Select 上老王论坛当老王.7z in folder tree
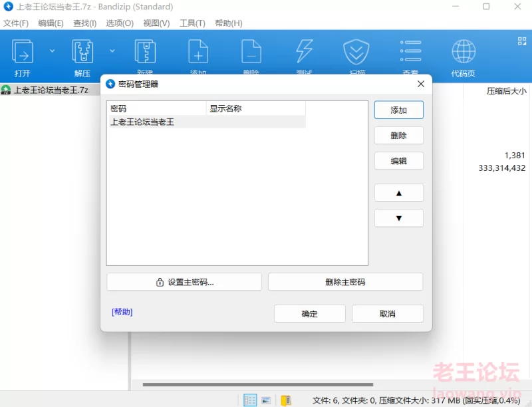 [50, 90]
